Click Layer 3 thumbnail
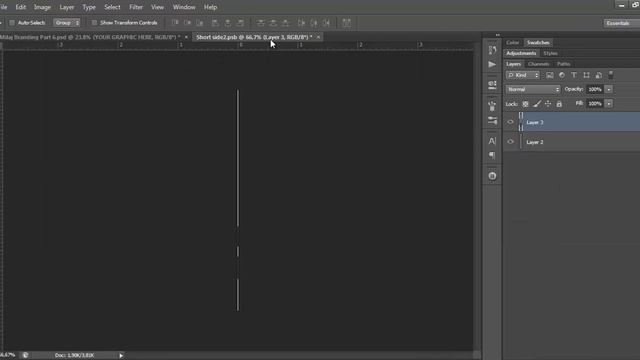Image resolution: width=640 pixels, height=360 pixels. 521,122
